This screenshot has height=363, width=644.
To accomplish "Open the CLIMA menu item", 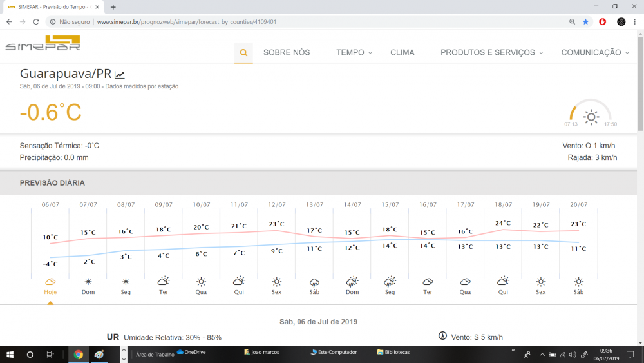I will [x=402, y=52].
